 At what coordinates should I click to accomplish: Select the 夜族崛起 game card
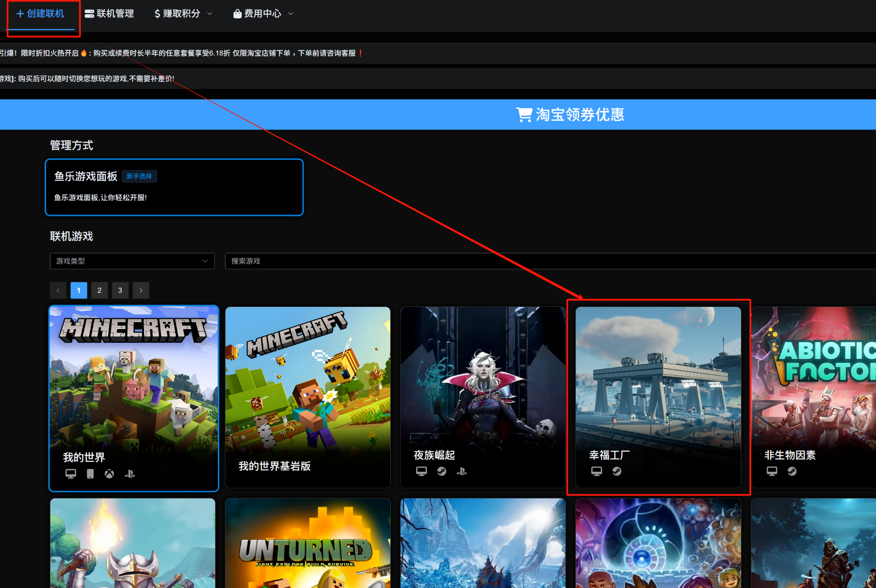click(x=483, y=397)
